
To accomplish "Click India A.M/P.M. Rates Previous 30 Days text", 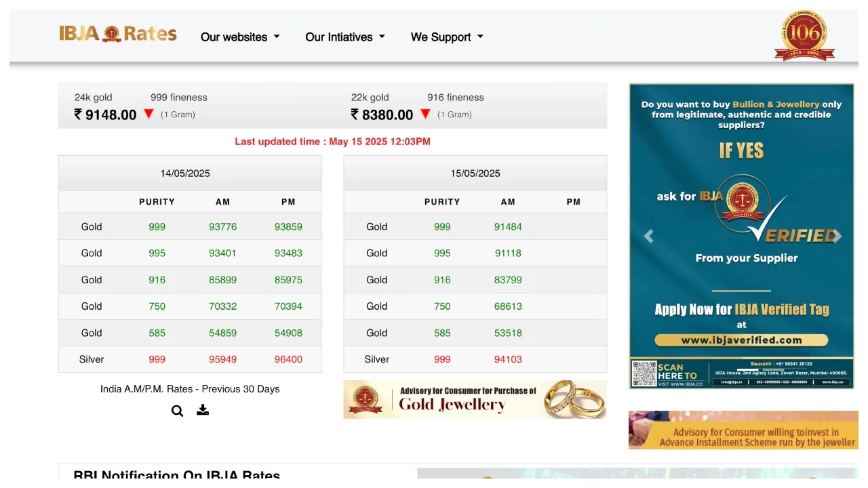I will coord(190,389).
